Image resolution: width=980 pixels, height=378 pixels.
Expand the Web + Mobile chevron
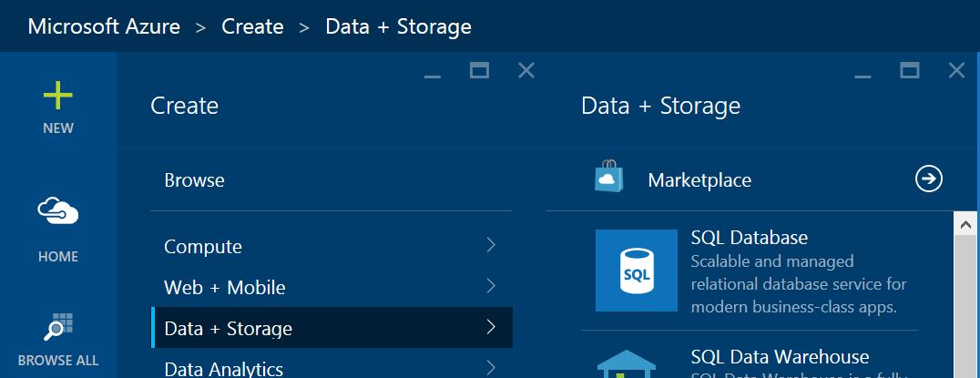[x=491, y=286]
